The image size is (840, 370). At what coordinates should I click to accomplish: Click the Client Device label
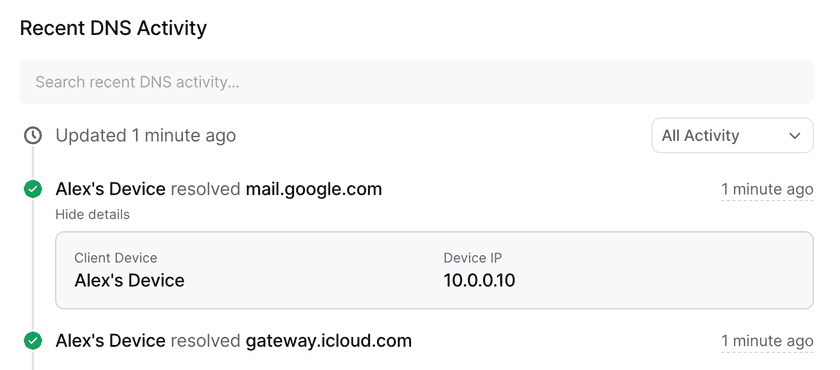coord(116,258)
